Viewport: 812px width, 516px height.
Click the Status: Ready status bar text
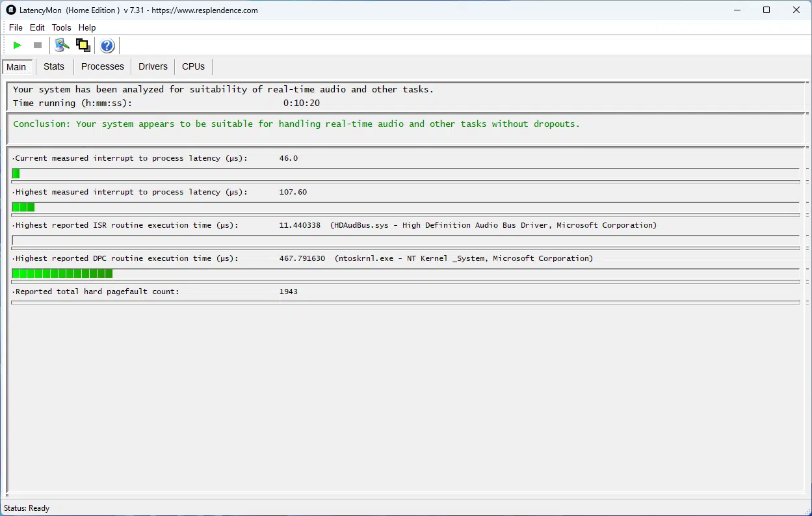(27, 508)
